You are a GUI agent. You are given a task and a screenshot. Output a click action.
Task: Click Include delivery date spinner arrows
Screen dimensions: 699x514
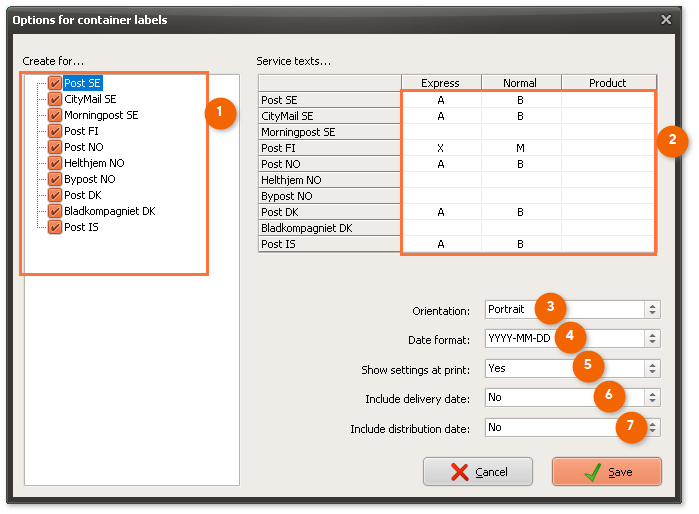coord(652,398)
